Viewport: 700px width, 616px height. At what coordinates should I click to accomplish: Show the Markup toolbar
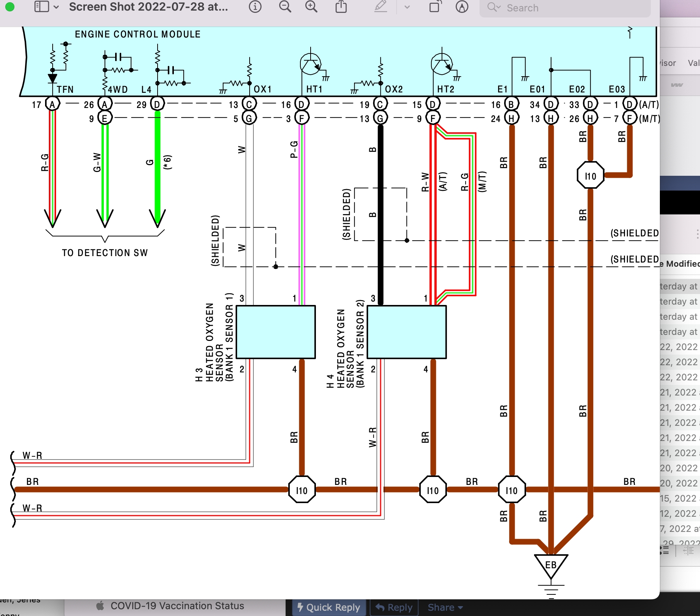[x=462, y=7]
